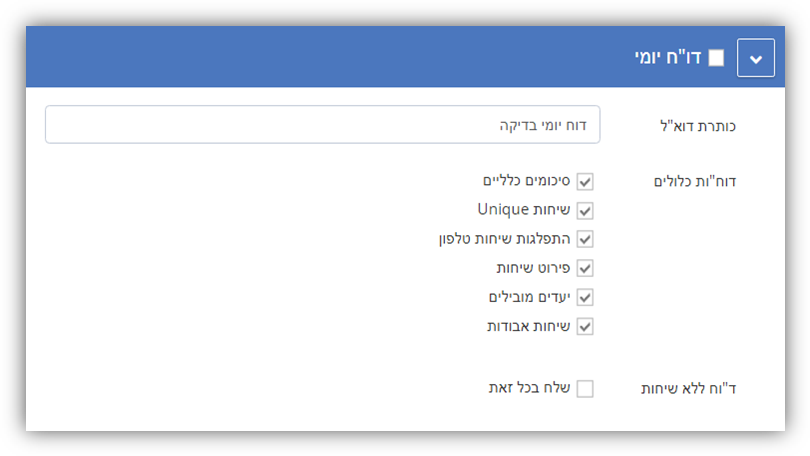Toggle the דו"ח יומי header checkbox
The width and height of the screenshot is (810, 456).
[x=716, y=58]
